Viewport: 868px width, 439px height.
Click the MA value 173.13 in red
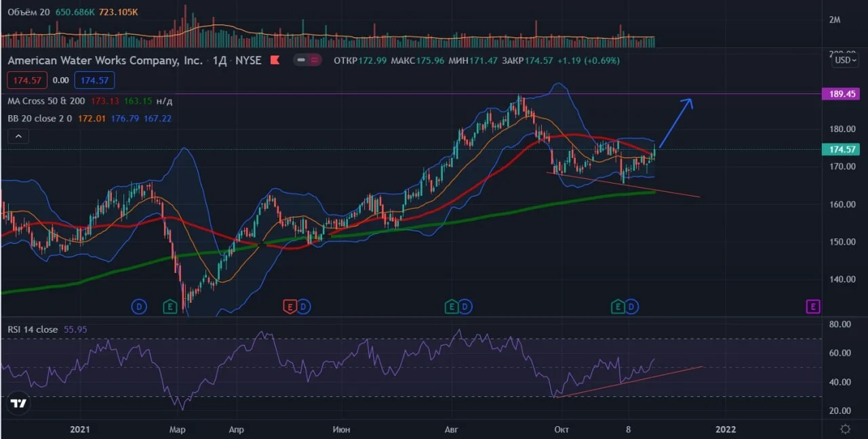tap(105, 101)
